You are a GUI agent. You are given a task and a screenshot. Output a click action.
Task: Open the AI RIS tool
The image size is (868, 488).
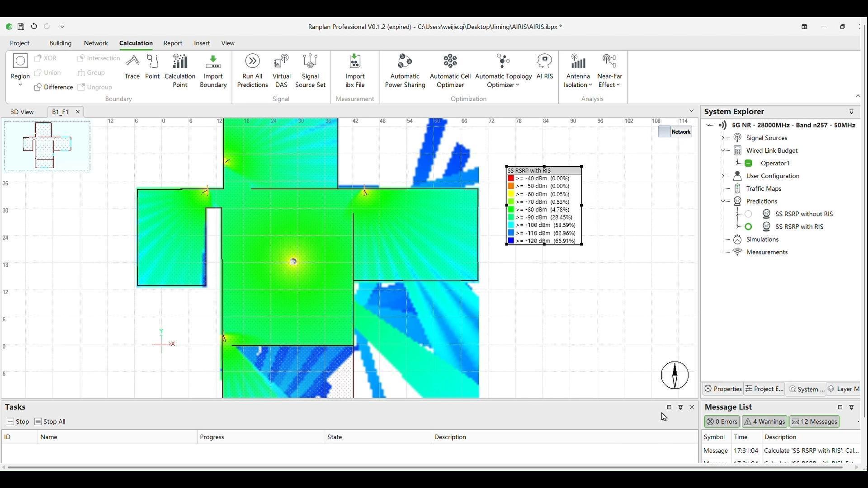pos(545,67)
